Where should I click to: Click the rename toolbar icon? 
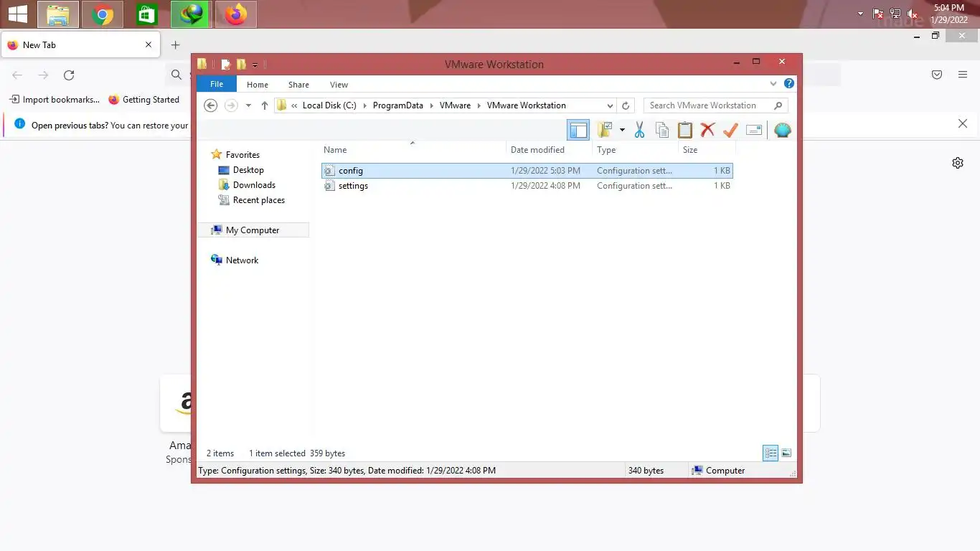(754, 130)
